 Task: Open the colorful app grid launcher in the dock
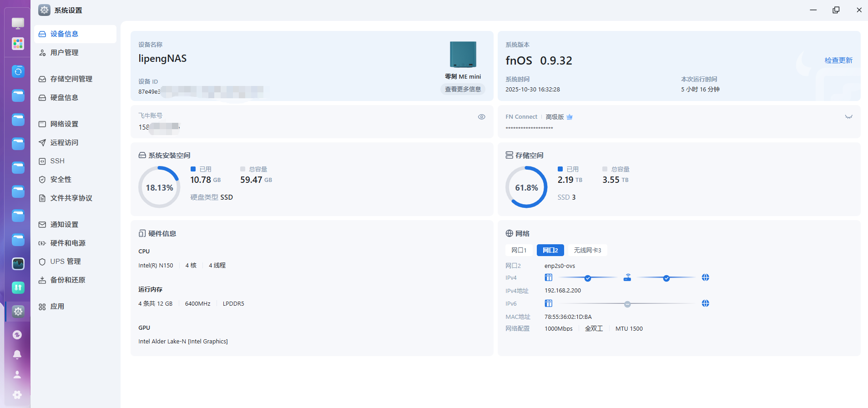coord(18,44)
